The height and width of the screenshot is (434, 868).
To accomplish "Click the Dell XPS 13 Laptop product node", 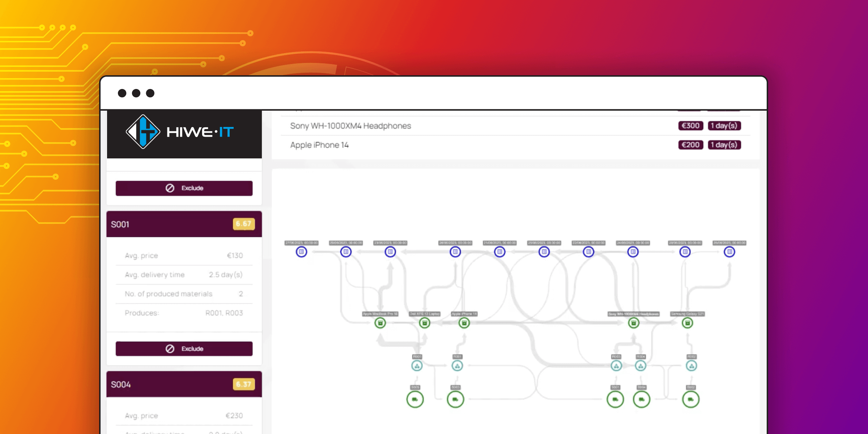I will coord(424,322).
